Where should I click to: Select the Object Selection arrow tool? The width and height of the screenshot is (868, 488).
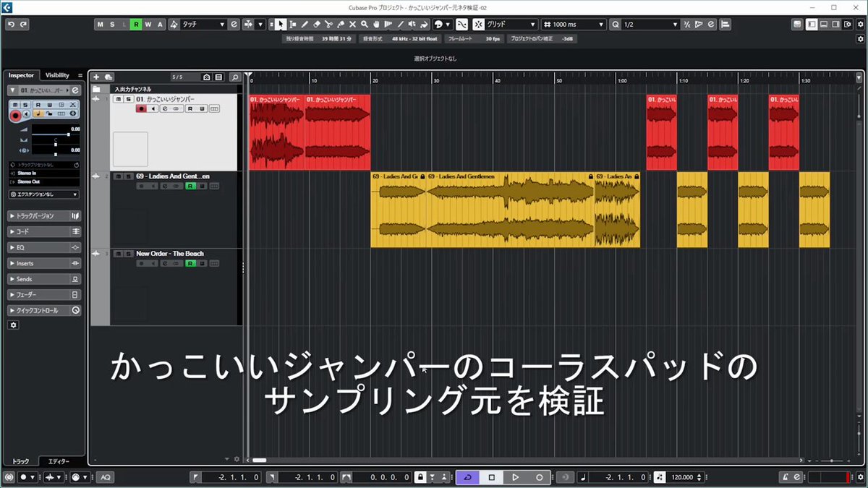(280, 24)
